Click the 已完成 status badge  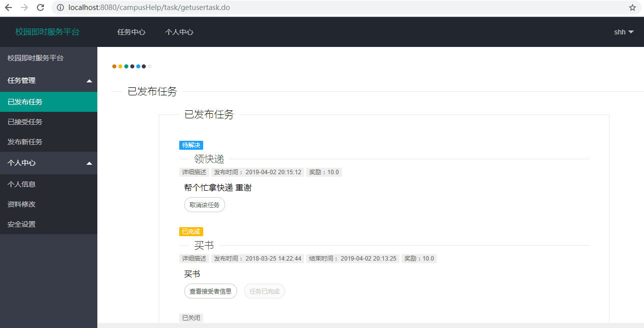pyautogui.click(x=191, y=232)
